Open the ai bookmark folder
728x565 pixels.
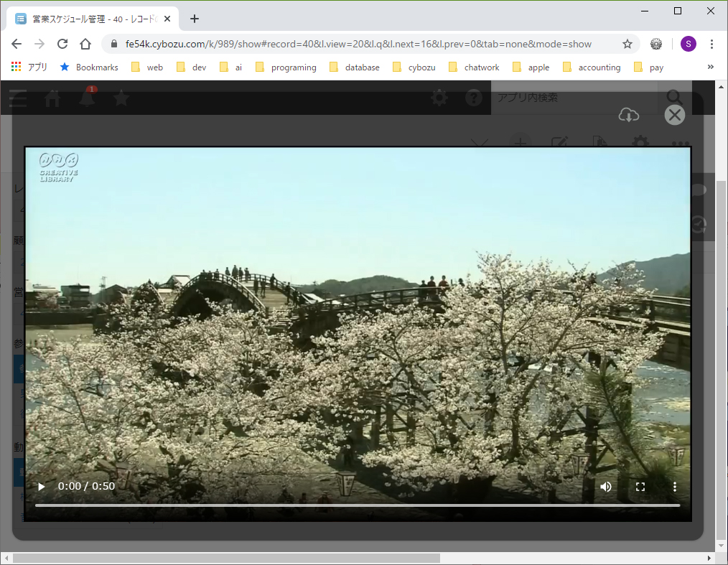pyautogui.click(x=230, y=67)
